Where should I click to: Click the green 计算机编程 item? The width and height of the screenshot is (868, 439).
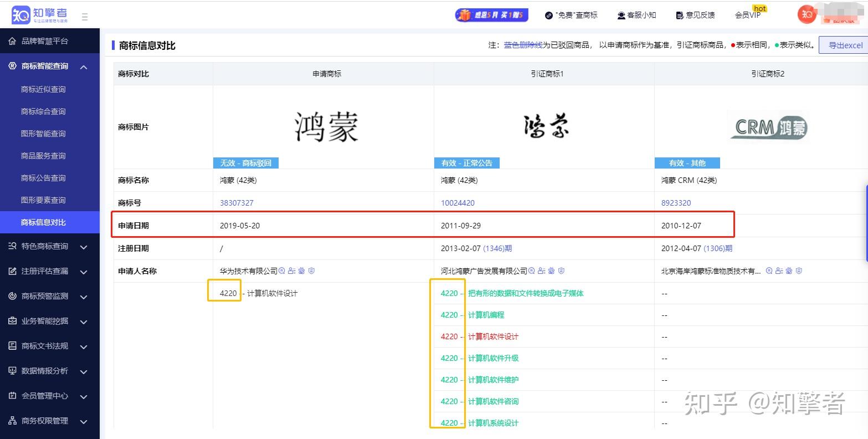click(x=486, y=315)
